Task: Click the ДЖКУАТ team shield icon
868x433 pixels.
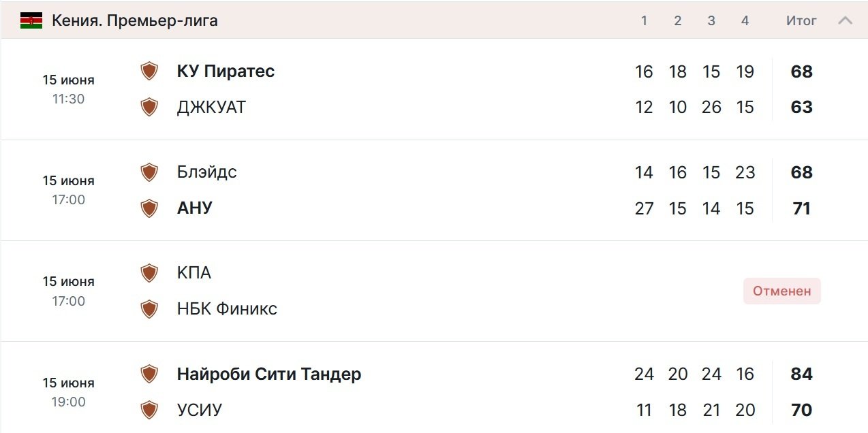Action: pos(149,107)
